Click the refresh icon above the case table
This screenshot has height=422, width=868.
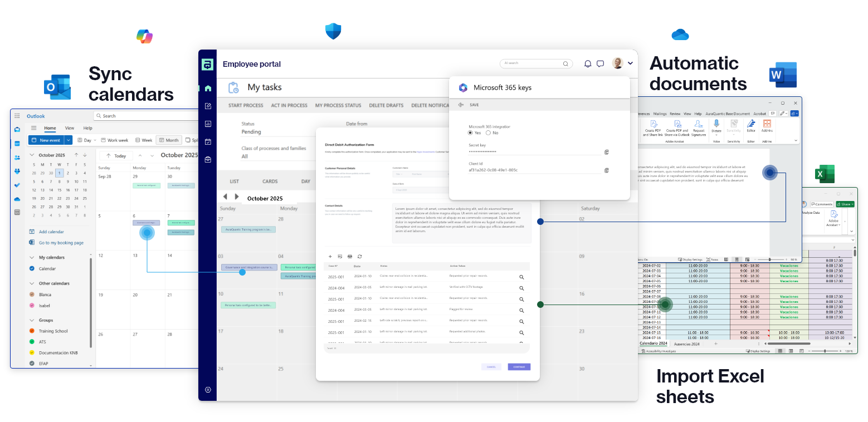pos(359,257)
